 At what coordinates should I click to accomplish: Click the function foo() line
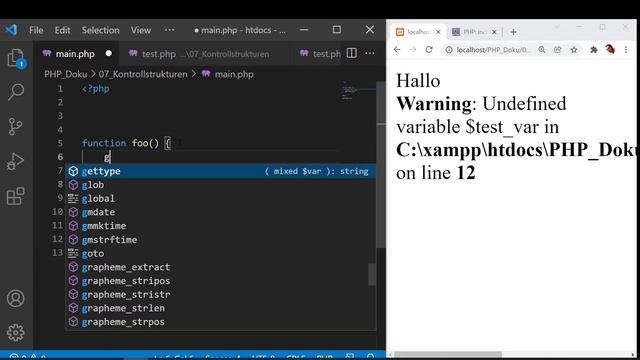[x=126, y=143]
